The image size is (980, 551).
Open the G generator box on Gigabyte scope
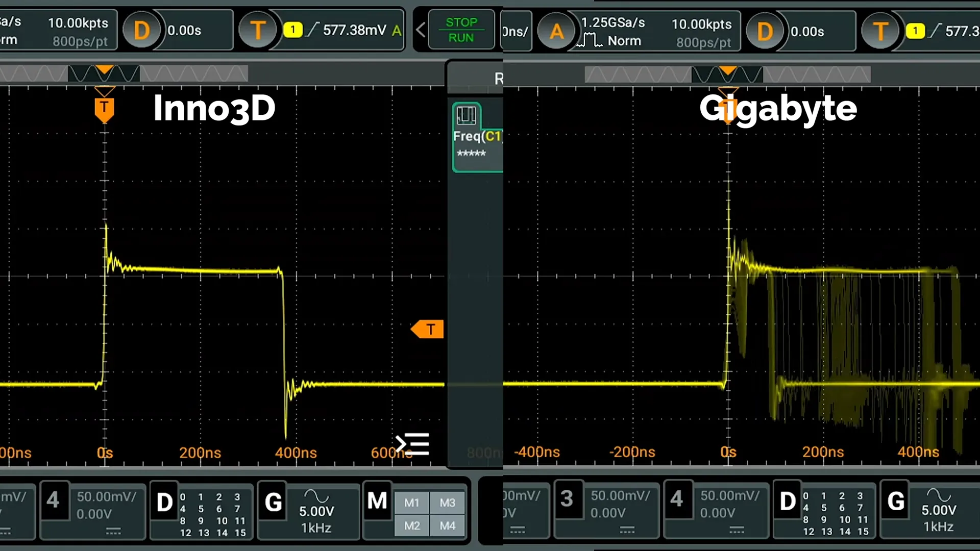tap(930, 509)
